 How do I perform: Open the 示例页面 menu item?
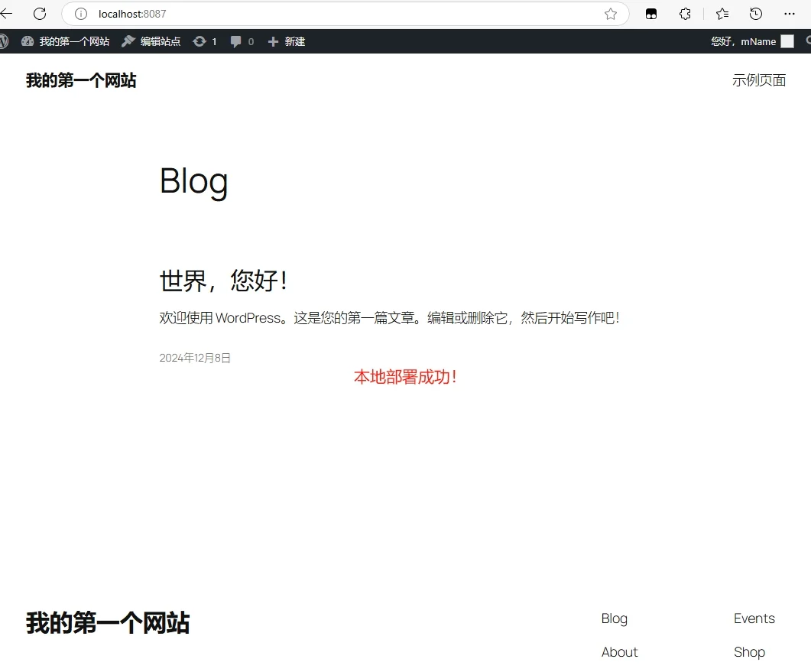pyautogui.click(x=759, y=80)
